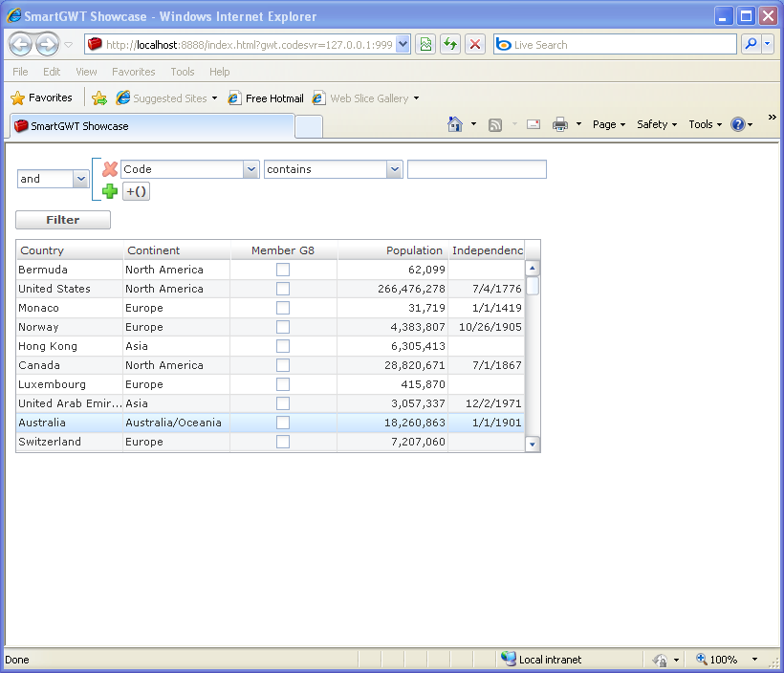Open the File menu

coord(20,72)
